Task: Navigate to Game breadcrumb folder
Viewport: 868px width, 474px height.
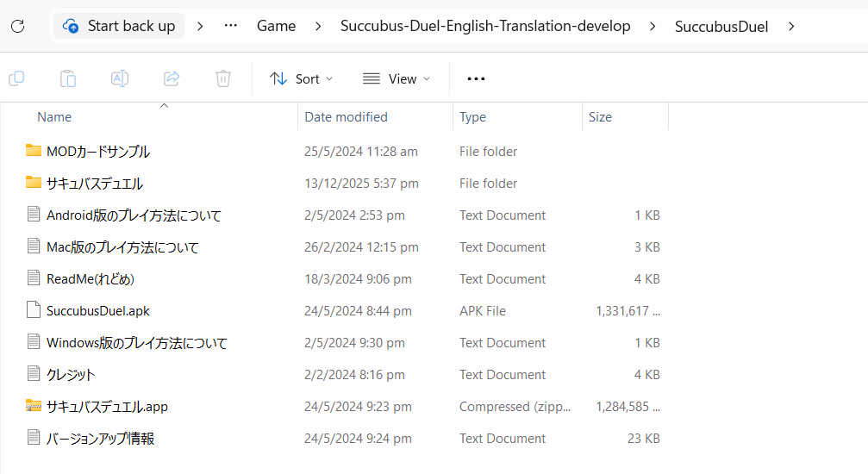Action: [x=276, y=26]
